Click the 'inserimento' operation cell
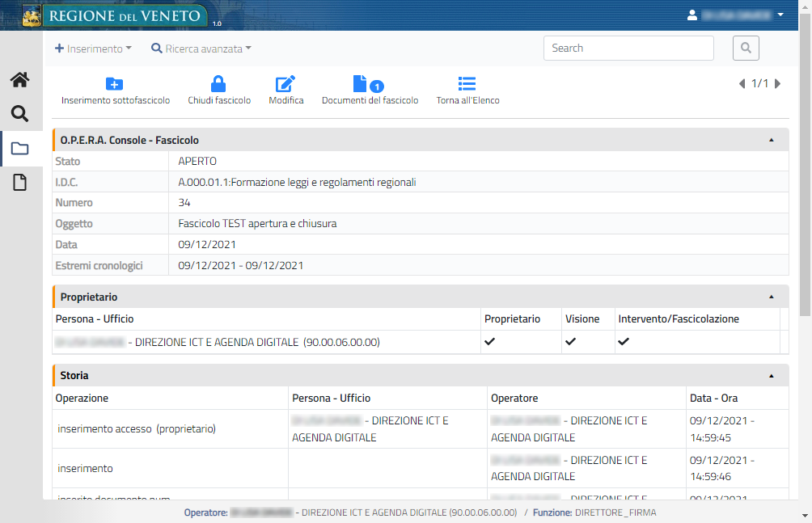Screen dimensions: 812x523 pyautogui.click(x=85, y=468)
